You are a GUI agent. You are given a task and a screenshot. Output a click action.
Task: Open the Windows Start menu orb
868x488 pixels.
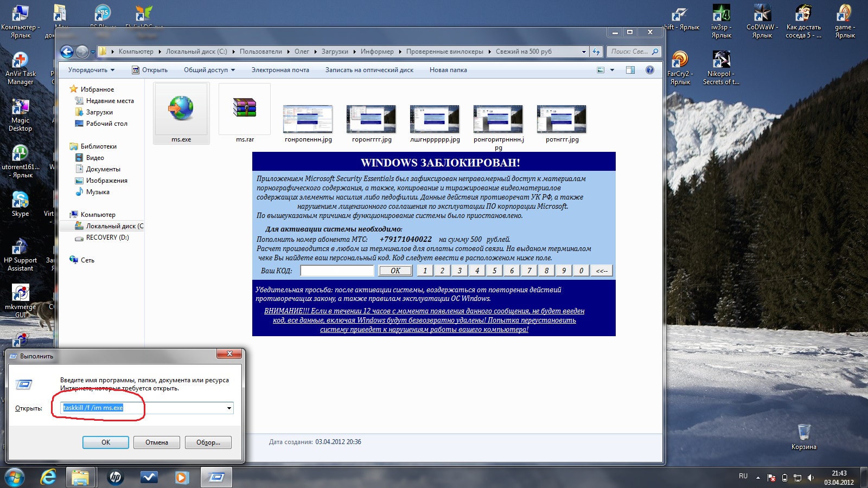(x=15, y=477)
